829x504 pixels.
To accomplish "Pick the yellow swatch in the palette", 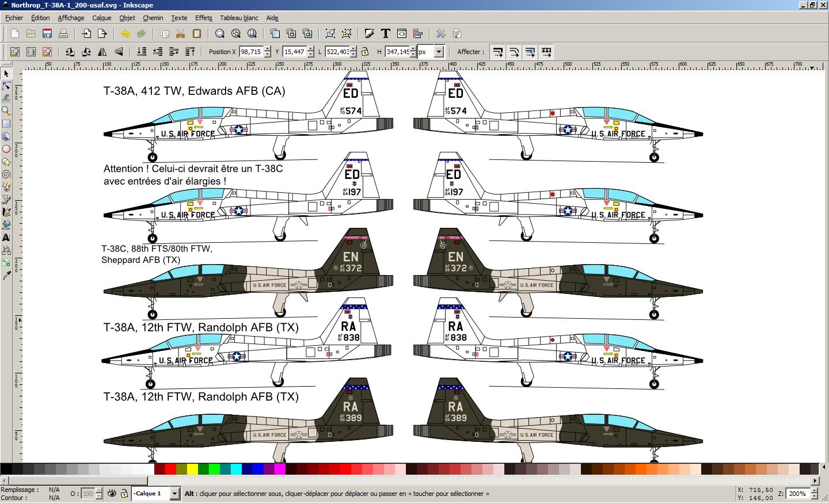I will pos(192,469).
